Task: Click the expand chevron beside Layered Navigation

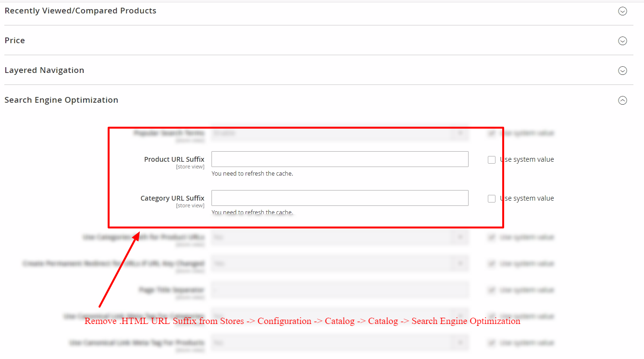Action: 622,70
